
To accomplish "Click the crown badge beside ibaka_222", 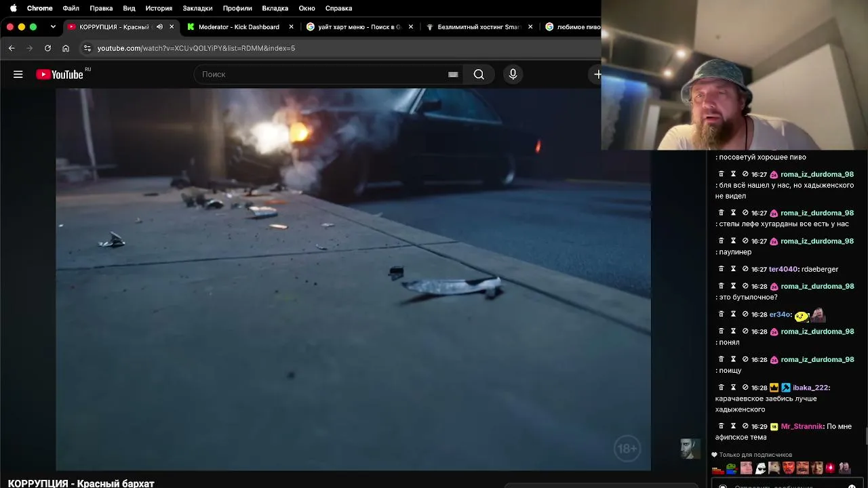I will (x=774, y=388).
